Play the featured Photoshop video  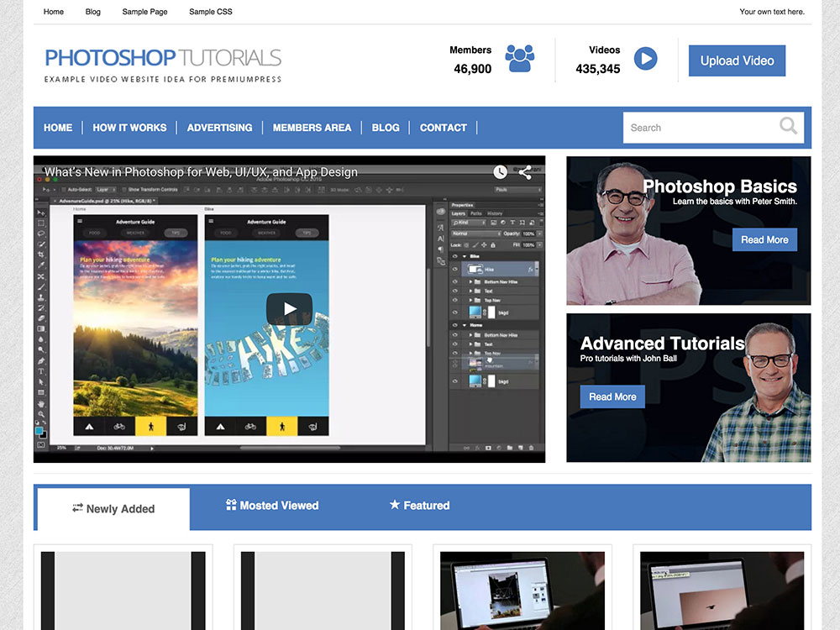[x=289, y=309]
